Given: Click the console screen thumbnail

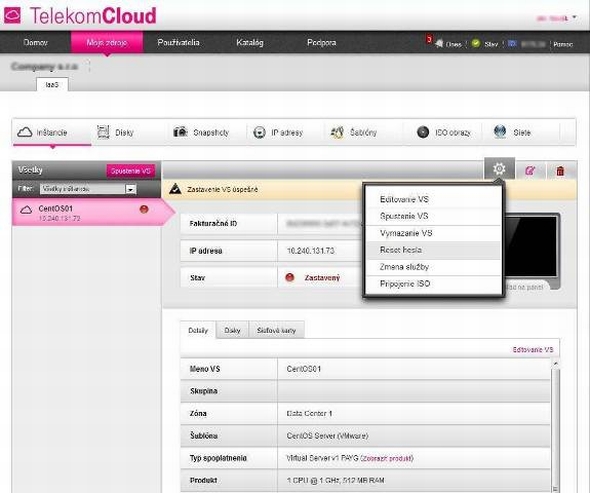Looking at the screenshot, I should (x=531, y=246).
